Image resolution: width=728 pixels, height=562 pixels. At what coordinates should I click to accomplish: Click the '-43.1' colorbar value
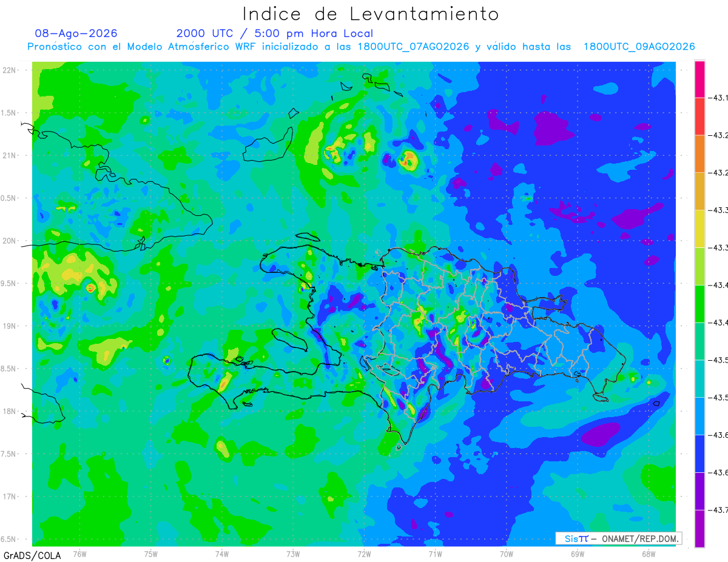(x=719, y=98)
